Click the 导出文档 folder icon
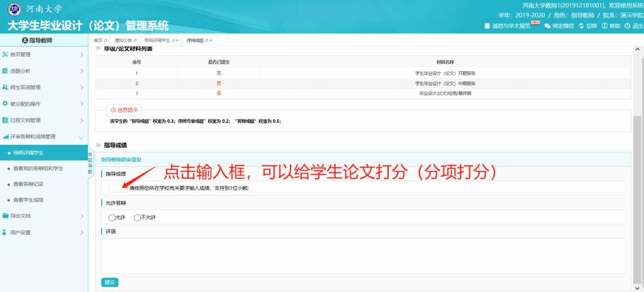Screen dimensions: 644x292 pos(5,216)
